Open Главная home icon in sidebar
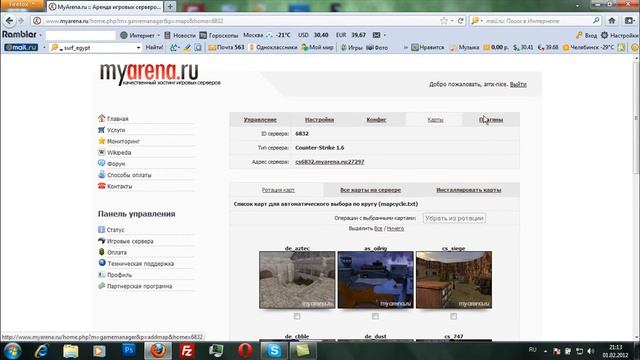 tap(102, 118)
